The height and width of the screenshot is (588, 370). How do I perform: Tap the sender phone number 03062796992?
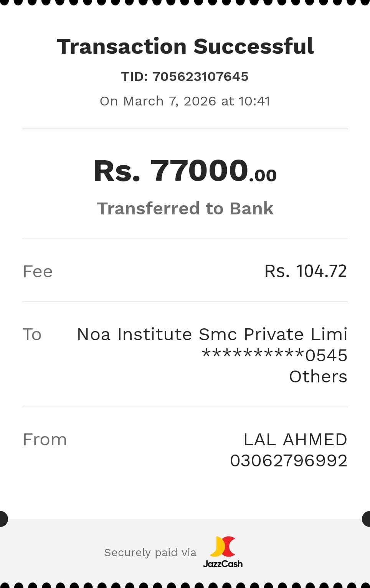[x=289, y=461]
